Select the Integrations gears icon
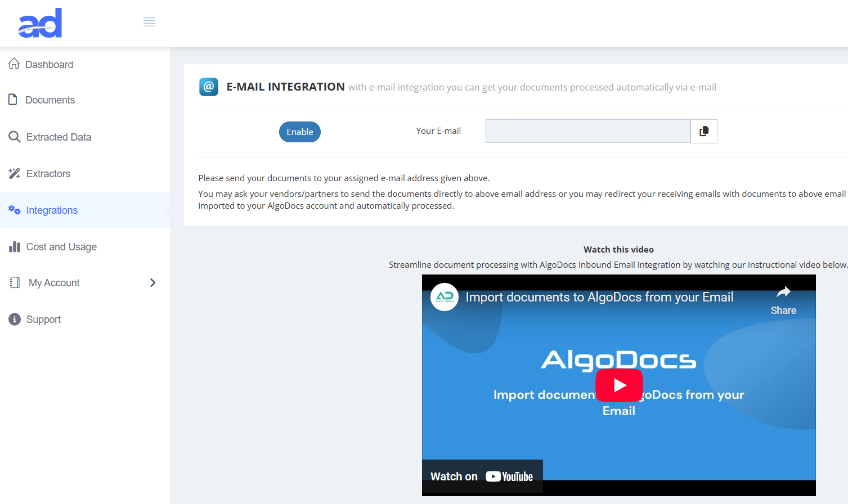The width and height of the screenshot is (848, 504). [x=14, y=210]
